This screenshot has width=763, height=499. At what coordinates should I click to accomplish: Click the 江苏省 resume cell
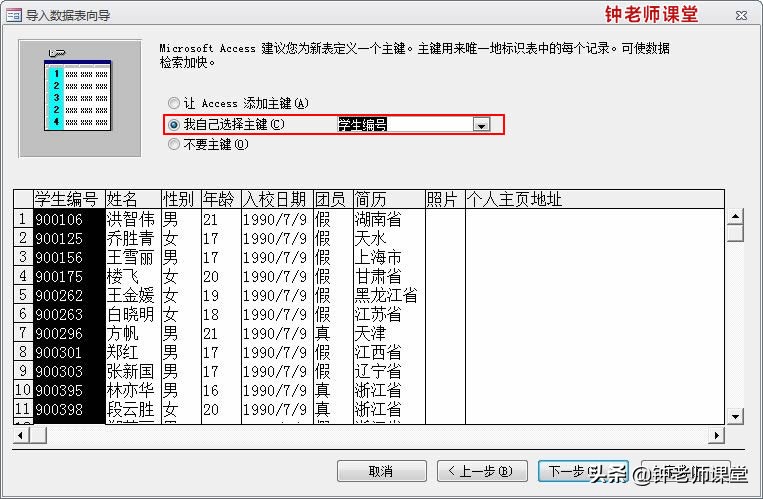(x=389, y=314)
